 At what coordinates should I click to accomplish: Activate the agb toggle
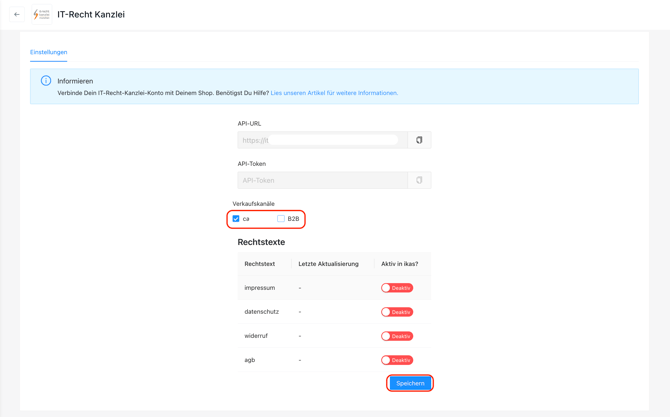(x=397, y=360)
